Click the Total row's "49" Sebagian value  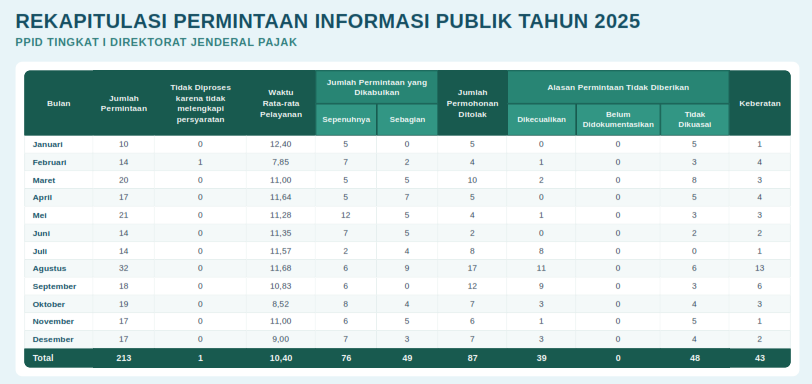point(408,358)
